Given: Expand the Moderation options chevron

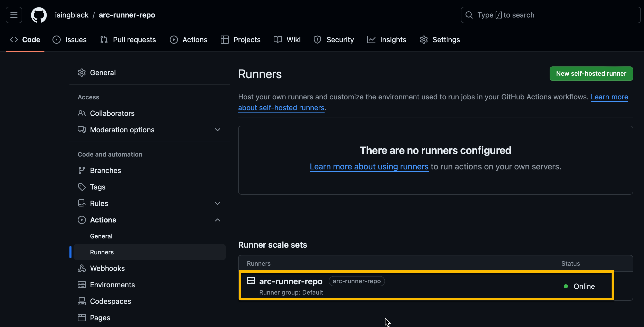Looking at the screenshot, I should click(218, 130).
